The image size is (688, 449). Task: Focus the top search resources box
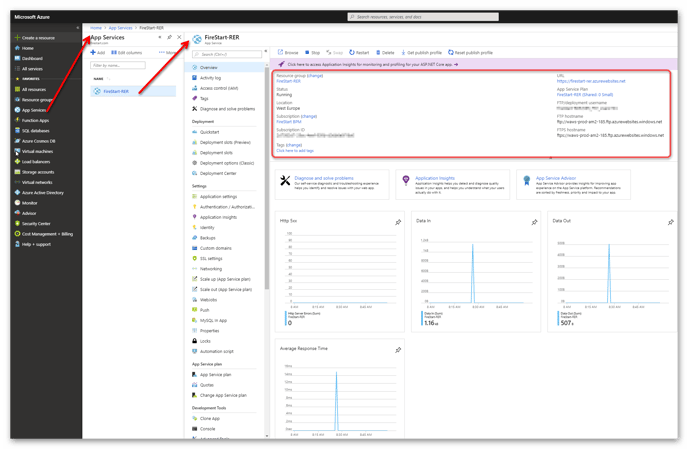coord(423,17)
